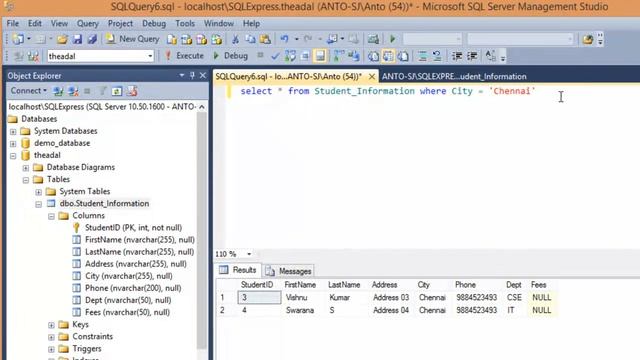Open a new Analysis Services DMX Query
The image size is (640, 360).
[202, 39]
